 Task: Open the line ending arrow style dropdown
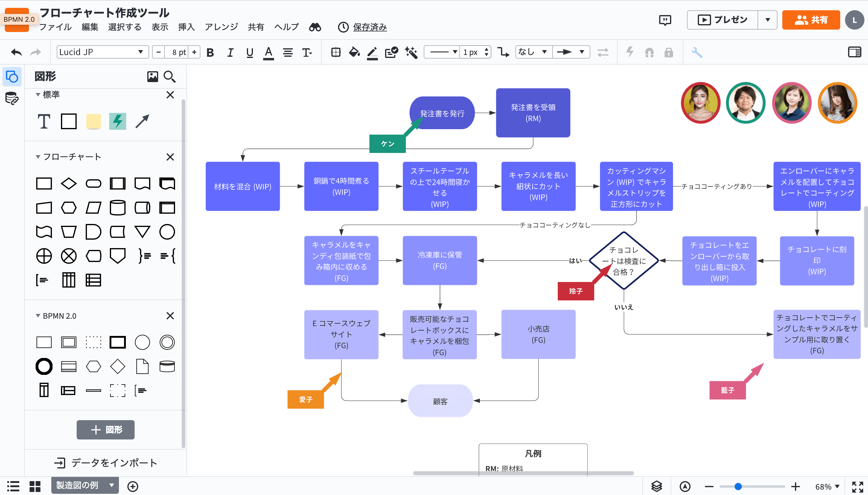pos(571,52)
